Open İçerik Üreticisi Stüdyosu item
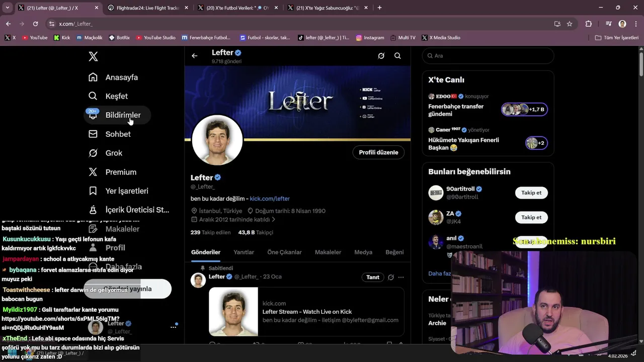The width and height of the screenshot is (644, 362). point(129,210)
